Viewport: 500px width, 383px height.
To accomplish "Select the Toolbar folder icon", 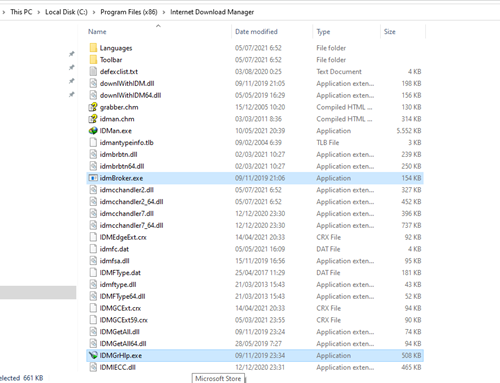I will [x=93, y=60].
